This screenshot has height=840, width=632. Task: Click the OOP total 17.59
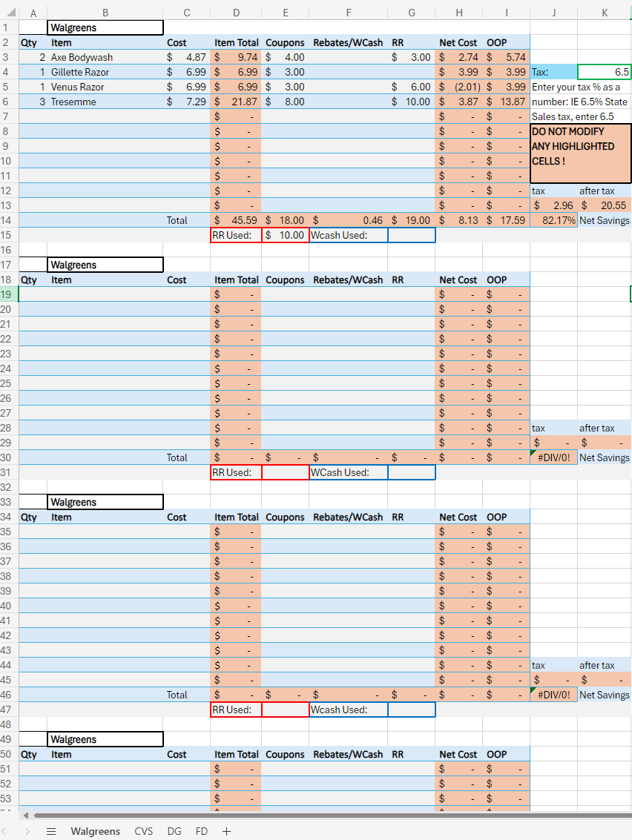point(506,220)
